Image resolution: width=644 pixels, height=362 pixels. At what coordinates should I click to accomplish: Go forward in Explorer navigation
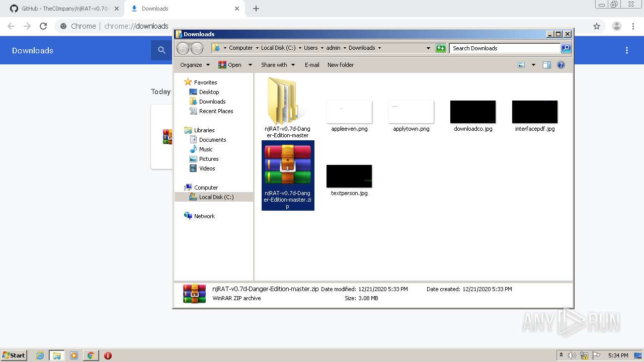click(197, 48)
